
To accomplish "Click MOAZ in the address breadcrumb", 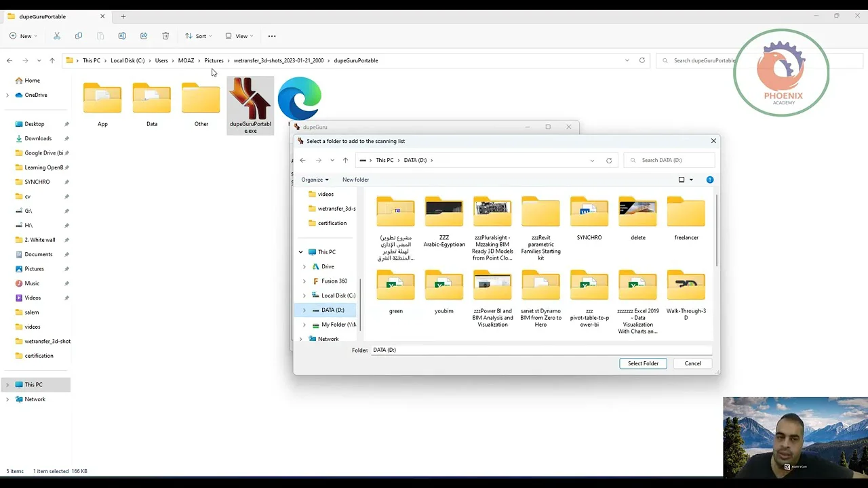I will coord(186,60).
